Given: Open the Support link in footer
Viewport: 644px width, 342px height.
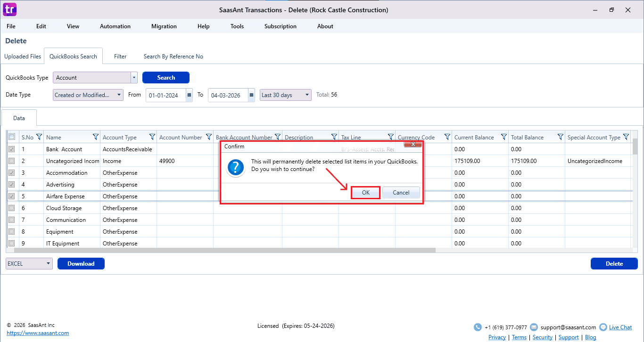Looking at the screenshot, I should pyautogui.click(x=569, y=337).
